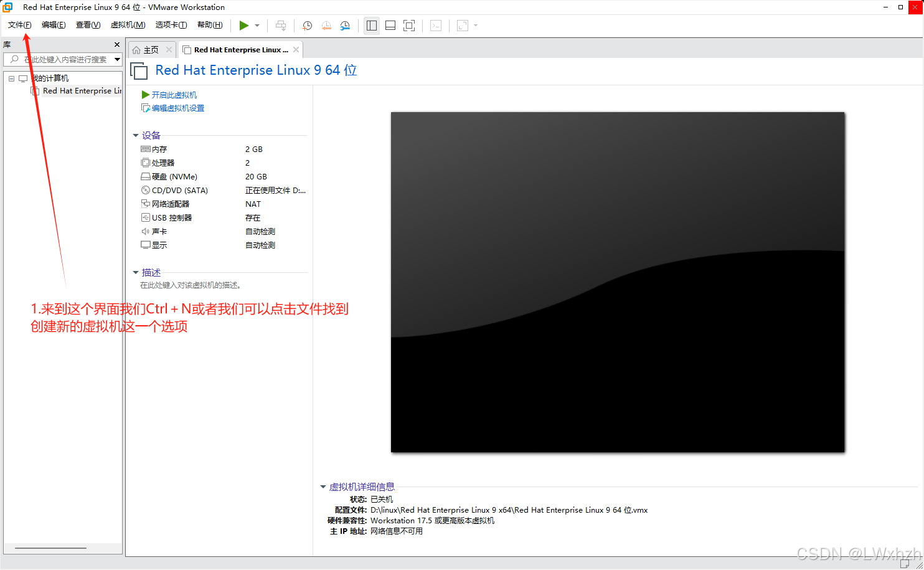Click the 处理器 CPU icon
The width and height of the screenshot is (924, 570).
coord(146,163)
